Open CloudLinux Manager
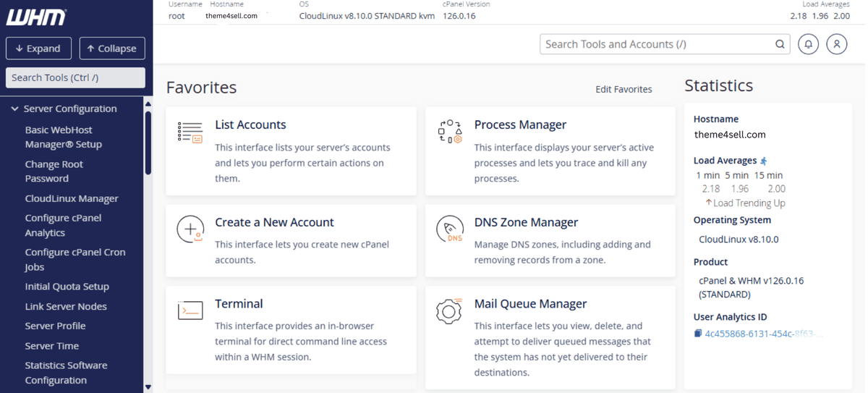 (72, 198)
